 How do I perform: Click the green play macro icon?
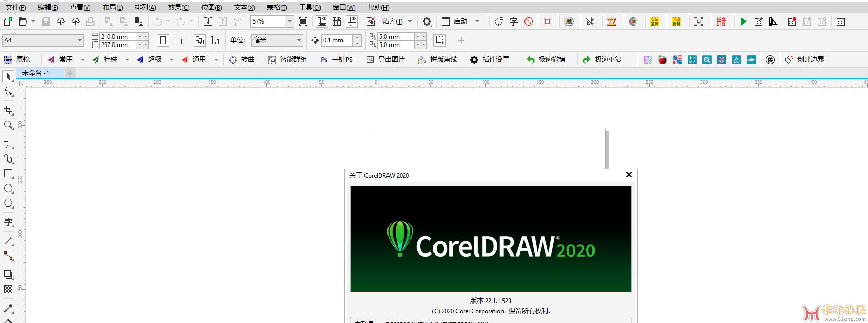(743, 21)
